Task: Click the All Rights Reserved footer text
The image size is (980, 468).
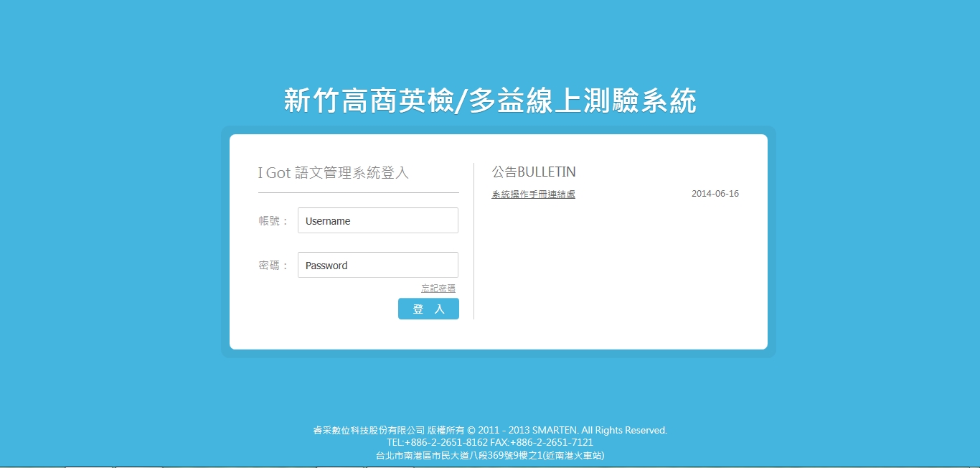Action: [624, 431]
